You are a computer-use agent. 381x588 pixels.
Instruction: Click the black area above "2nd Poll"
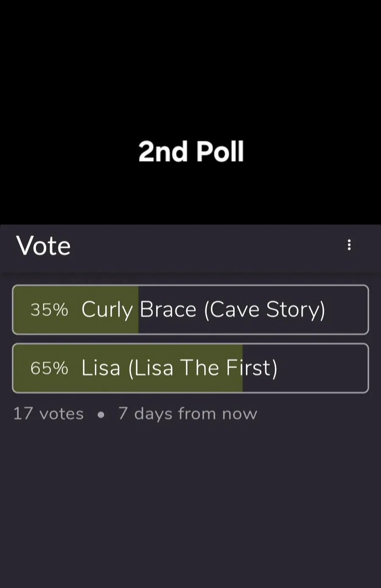190,63
